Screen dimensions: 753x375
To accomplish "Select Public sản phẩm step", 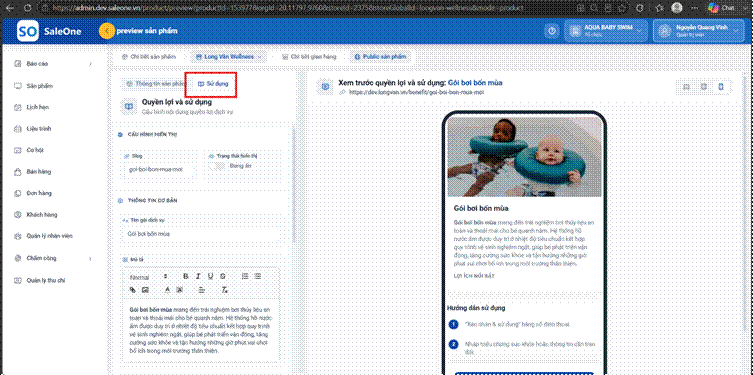I will 380,57.
